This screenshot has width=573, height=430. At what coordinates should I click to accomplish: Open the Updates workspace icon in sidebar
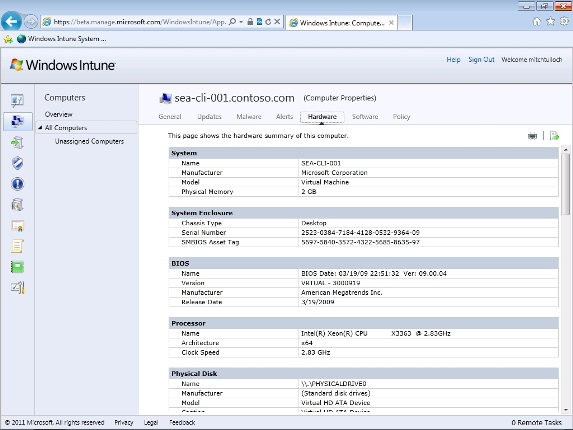click(x=17, y=142)
